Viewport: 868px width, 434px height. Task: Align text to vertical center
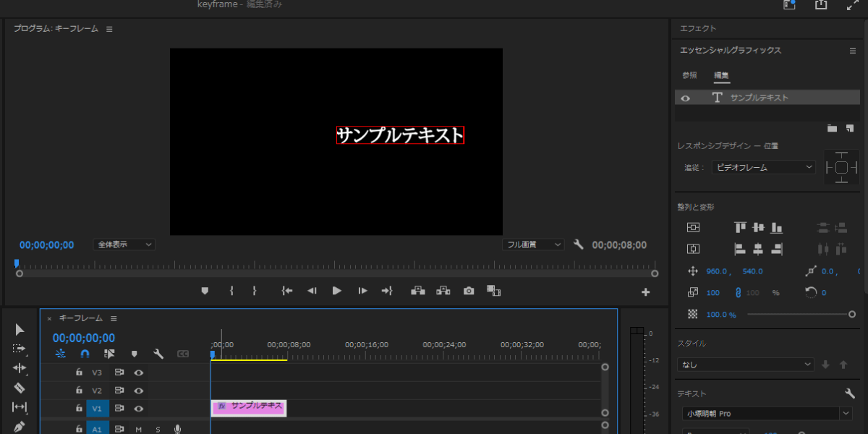pos(758,227)
